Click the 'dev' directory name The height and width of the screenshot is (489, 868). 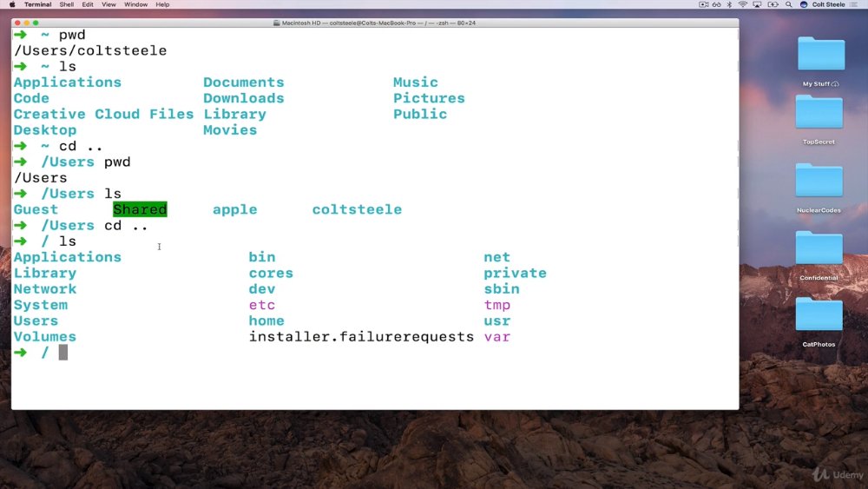(x=262, y=289)
